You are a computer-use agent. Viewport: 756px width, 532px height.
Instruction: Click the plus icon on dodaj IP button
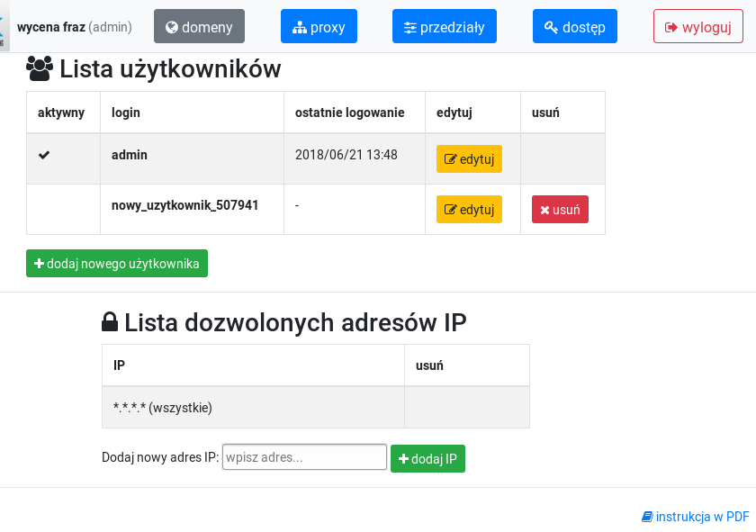click(x=403, y=459)
